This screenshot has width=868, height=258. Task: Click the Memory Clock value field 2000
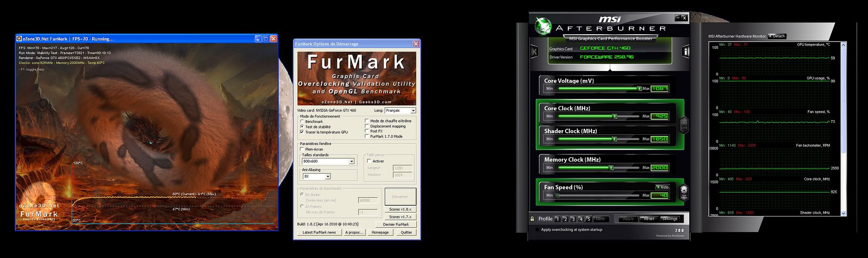(660, 168)
